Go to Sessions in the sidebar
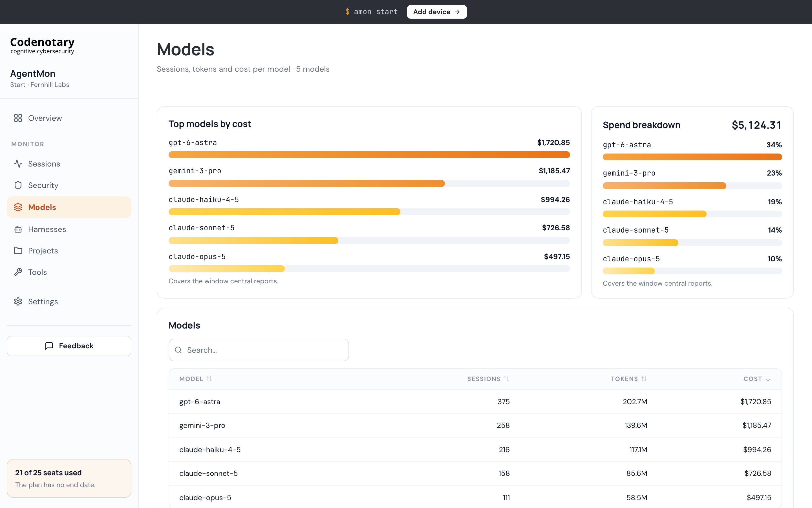This screenshot has width=812, height=508. (69, 164)
